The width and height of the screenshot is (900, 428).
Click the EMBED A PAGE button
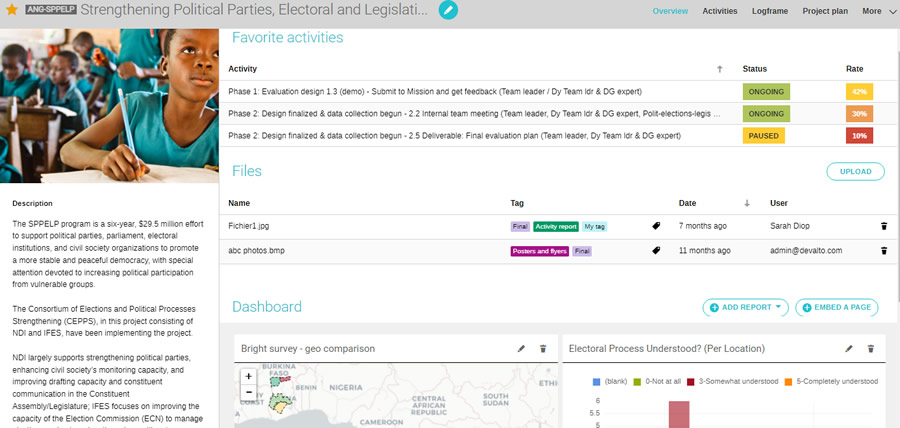(837, 308)
